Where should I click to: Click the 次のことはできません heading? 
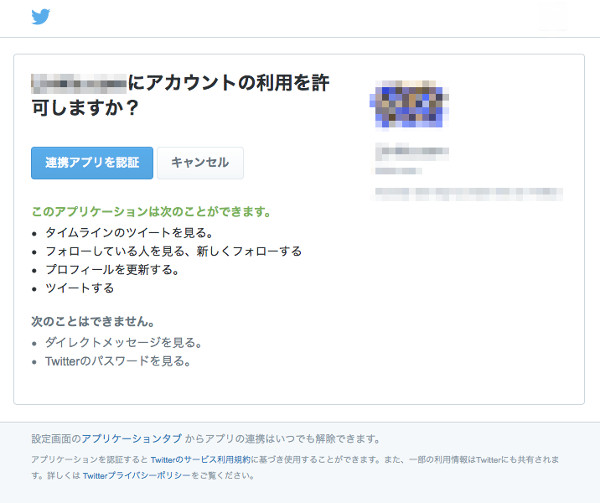click(x=93, y=322)
